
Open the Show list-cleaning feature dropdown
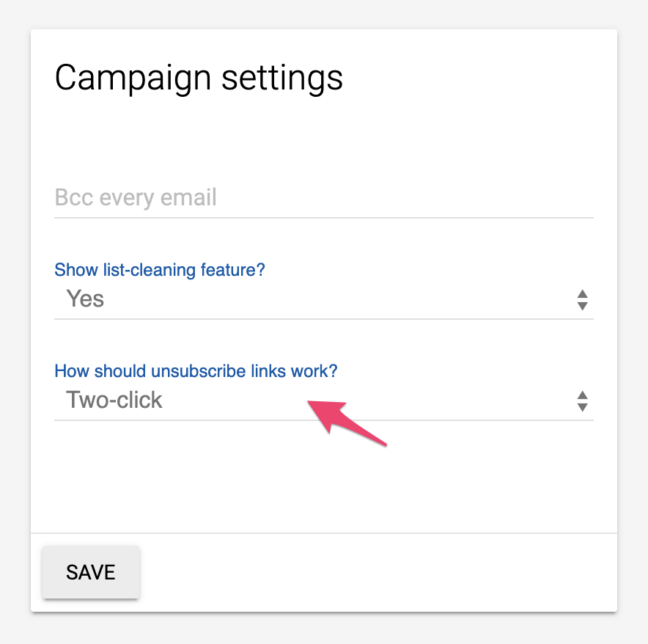pos(323,299)
